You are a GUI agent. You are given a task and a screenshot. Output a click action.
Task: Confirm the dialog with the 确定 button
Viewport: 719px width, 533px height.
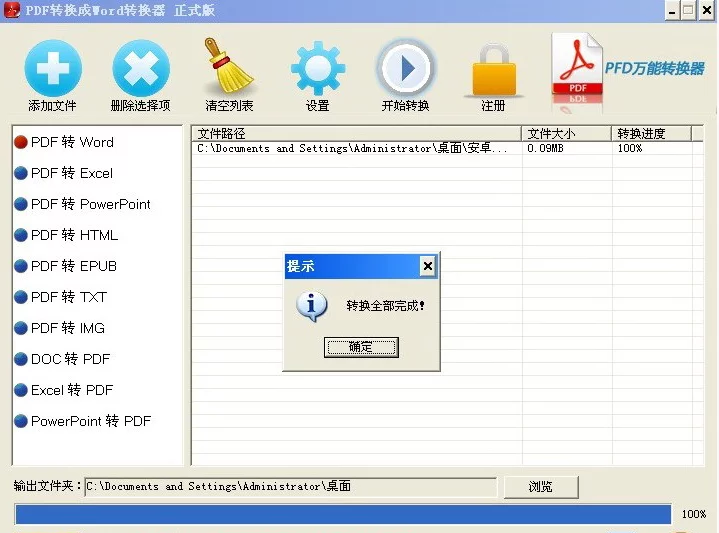[x=361, y=347]
